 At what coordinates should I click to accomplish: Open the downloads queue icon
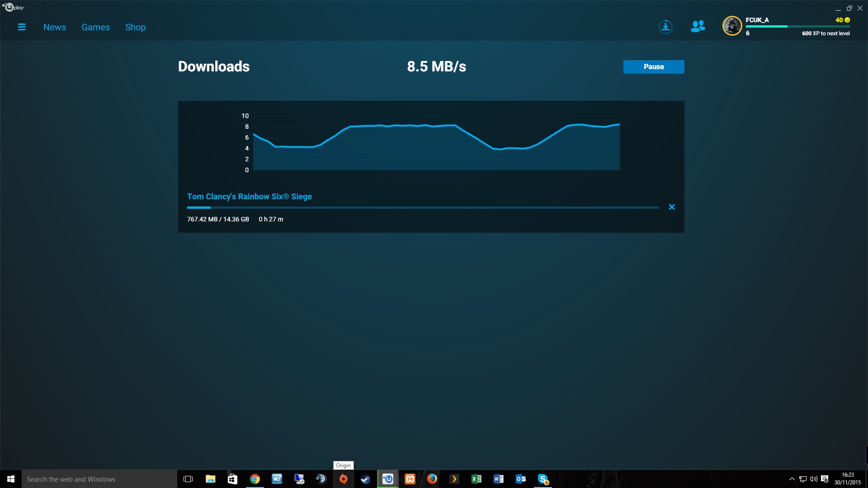click(x=665, y=27)
